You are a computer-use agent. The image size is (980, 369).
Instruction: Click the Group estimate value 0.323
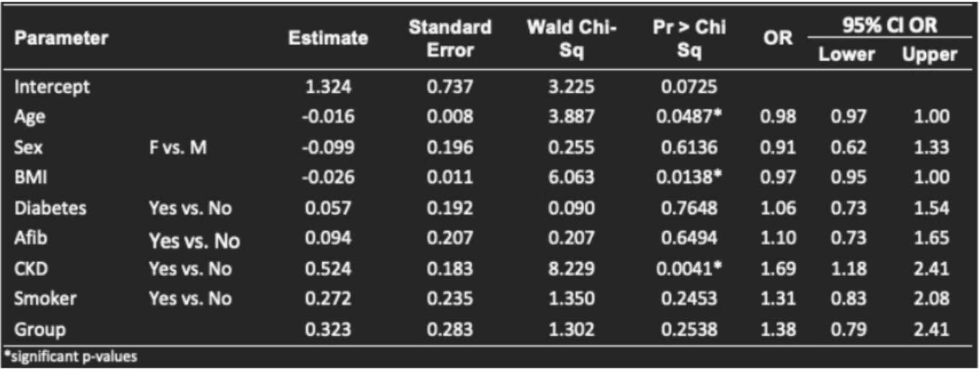(328, 329)
